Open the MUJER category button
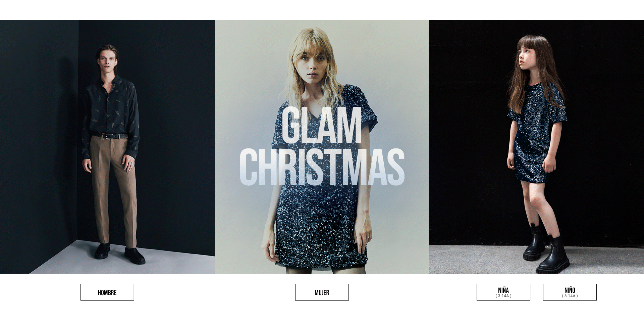This screenshot has height=320, width=644. coord(322,292)
